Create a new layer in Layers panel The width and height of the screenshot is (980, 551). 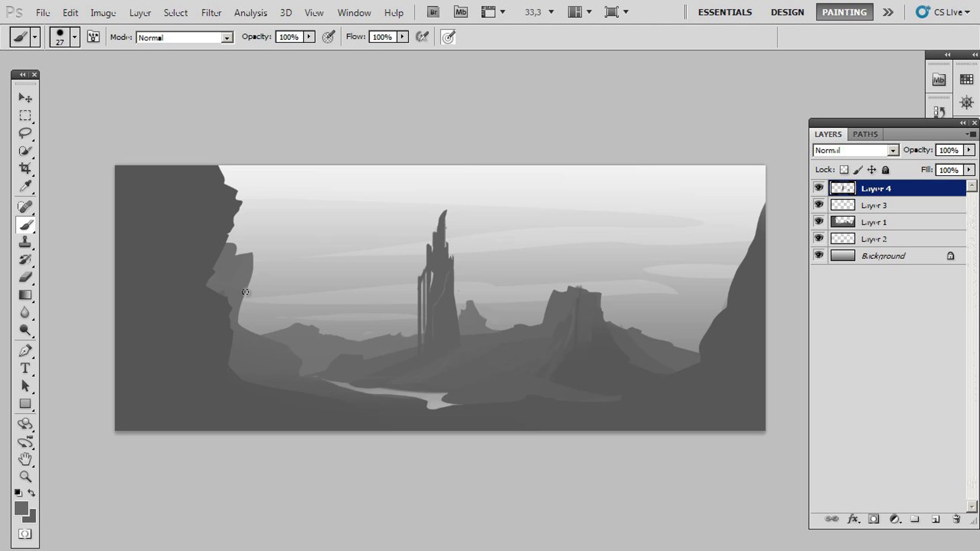935,519
